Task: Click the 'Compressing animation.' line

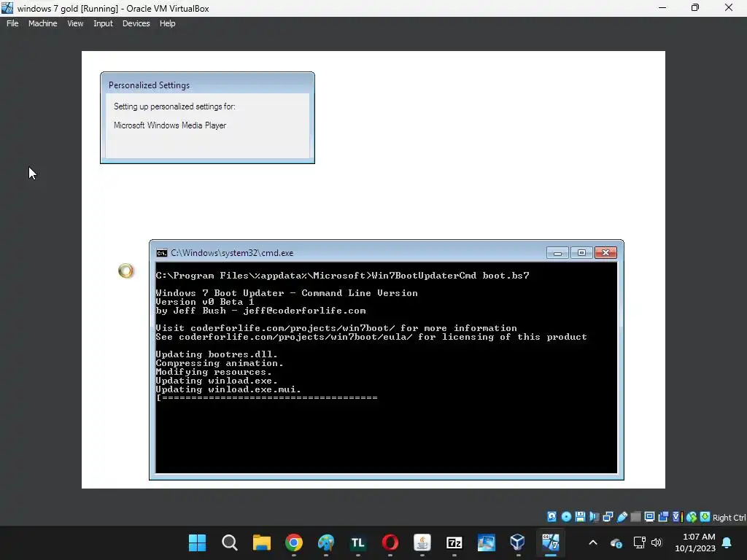Action: pyautogui.click(x=220, y=363)
